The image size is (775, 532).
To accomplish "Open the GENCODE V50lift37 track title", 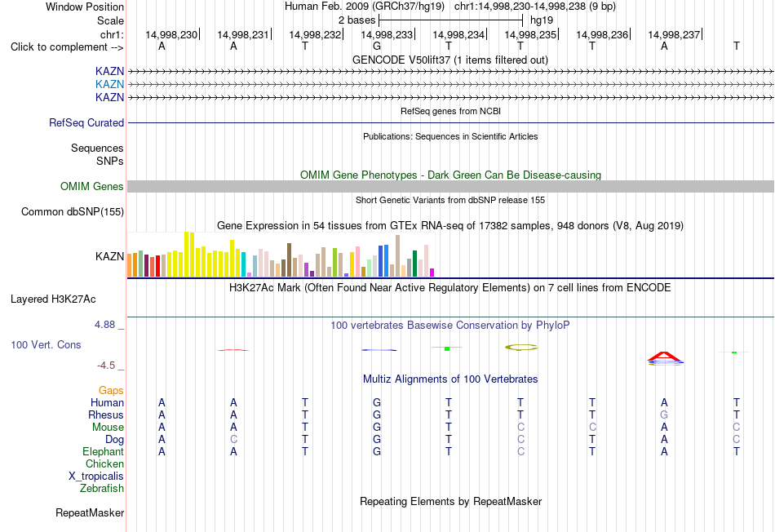I will coord(449,60).
